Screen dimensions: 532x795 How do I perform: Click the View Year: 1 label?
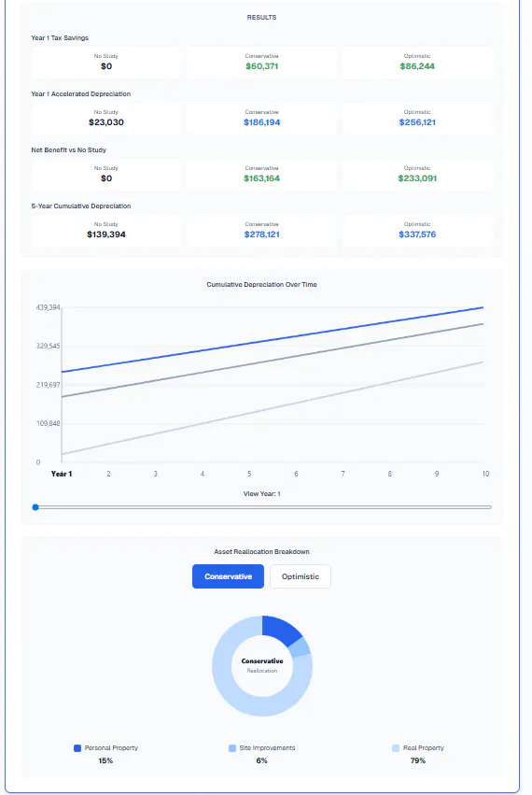tap(262, 494)
